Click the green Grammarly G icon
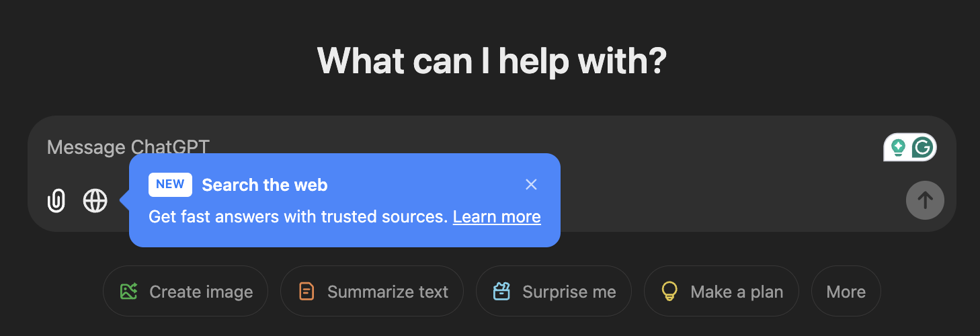The height and width of the screenshot is (336, 980). pos(924,147)
